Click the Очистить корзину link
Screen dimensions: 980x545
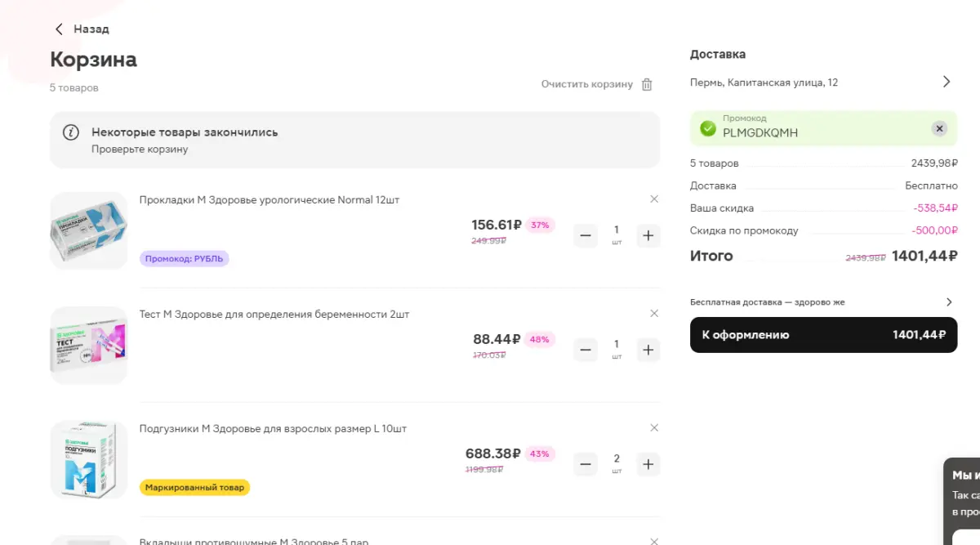click(586, 84)
